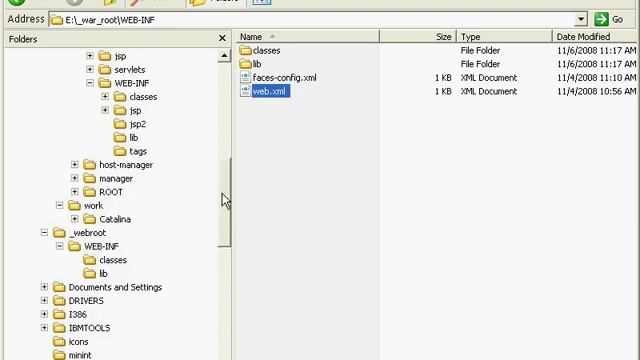Select the tree lib folder below jsp2
The width and height of the screenshot is (640, 360).
(x=133, y=138)
